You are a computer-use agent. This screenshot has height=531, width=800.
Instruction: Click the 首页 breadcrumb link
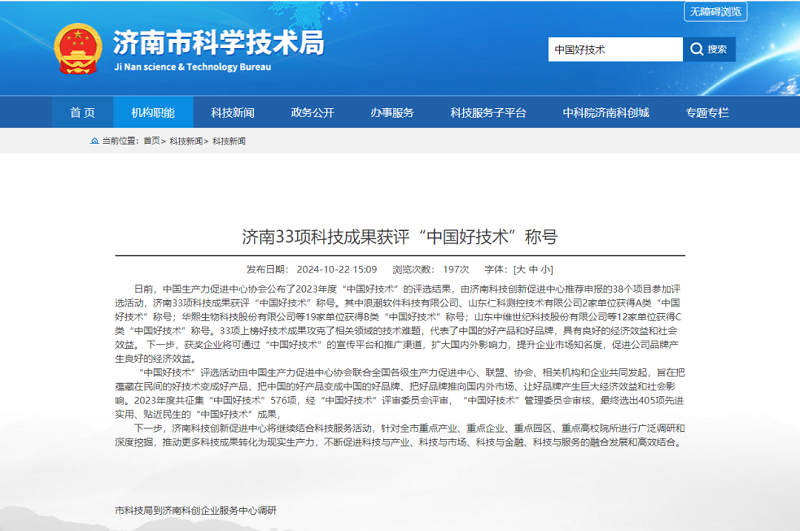(x=152, y=141)
